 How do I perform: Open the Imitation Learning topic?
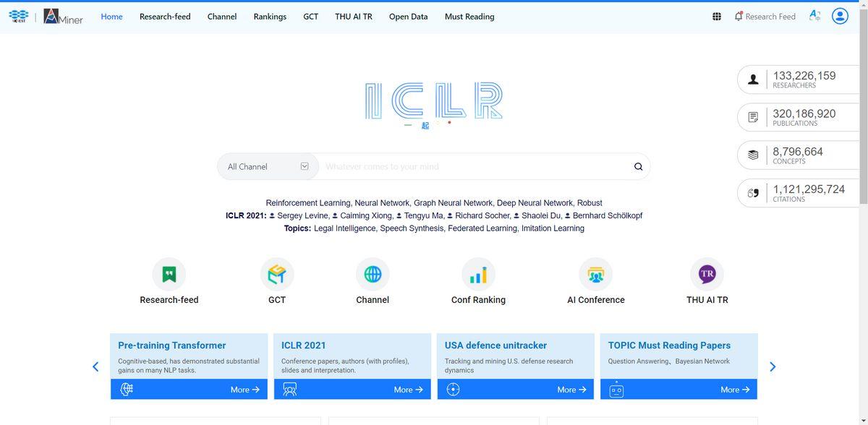tap(553, 228)
